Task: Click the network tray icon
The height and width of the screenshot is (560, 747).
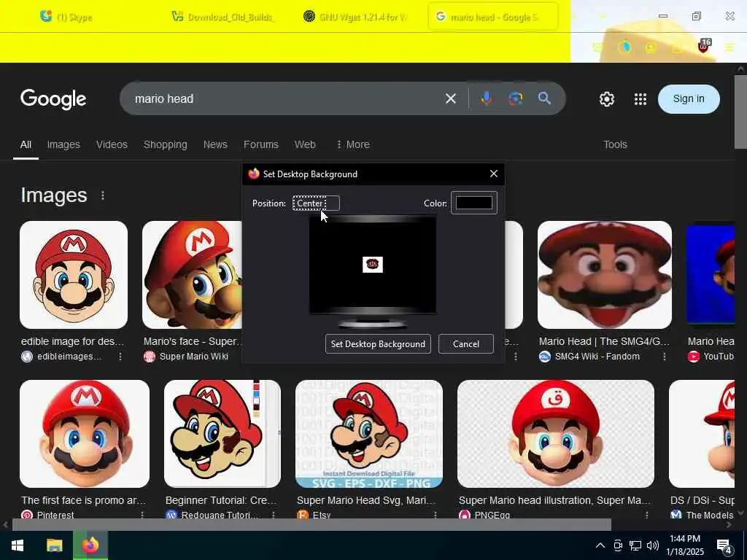Action: tap(635, 545)
